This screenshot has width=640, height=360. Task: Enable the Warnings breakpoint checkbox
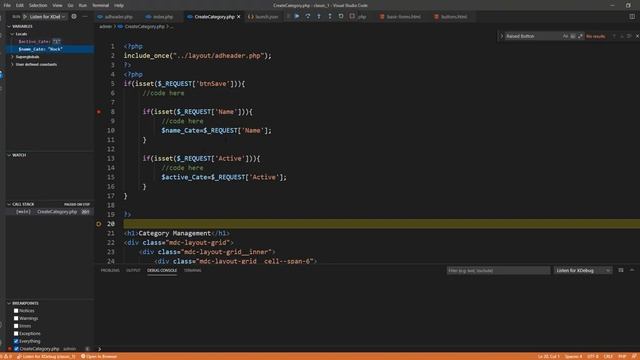tap(16, 318)
